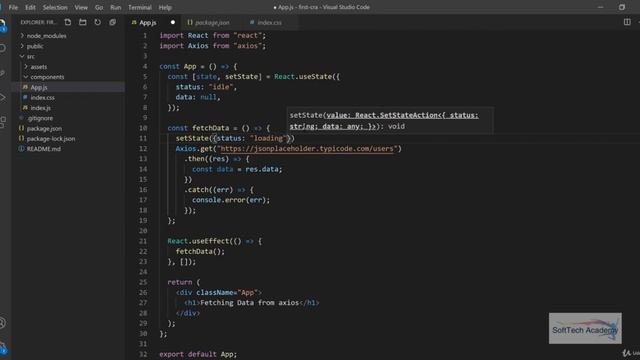Open the Run menu

[x=116, y=7]
